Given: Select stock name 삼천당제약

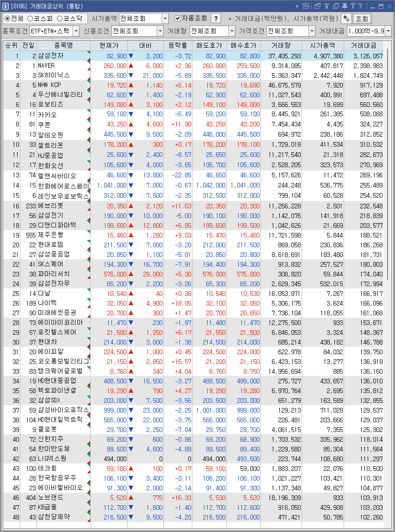Looking at the screenshot, I should pos(54,517).
